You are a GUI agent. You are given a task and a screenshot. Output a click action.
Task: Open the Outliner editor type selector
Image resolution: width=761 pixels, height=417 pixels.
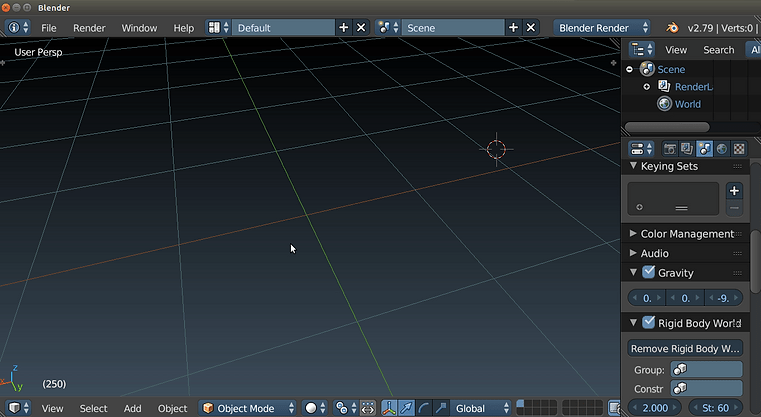(642, 50)
